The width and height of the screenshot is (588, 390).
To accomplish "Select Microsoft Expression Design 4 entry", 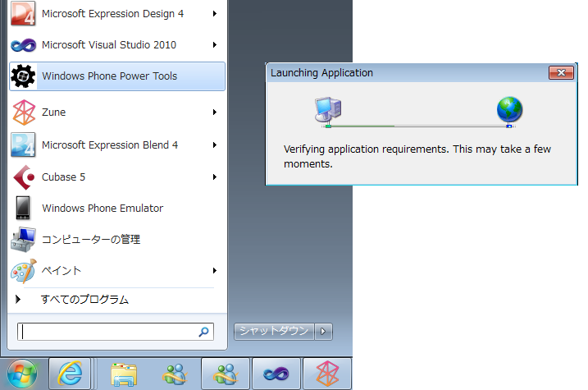I will pyautogui.click(x=117, y=13).
